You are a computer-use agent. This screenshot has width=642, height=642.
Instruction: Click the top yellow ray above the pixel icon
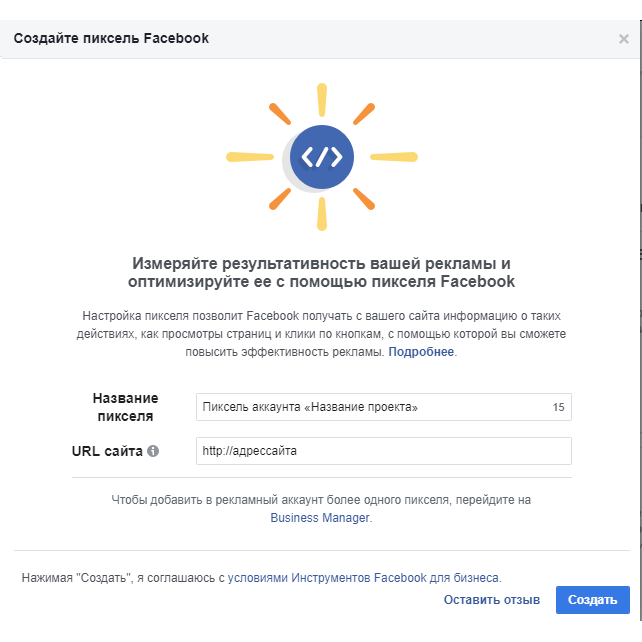pyautogui.click(x=322, y=100)
